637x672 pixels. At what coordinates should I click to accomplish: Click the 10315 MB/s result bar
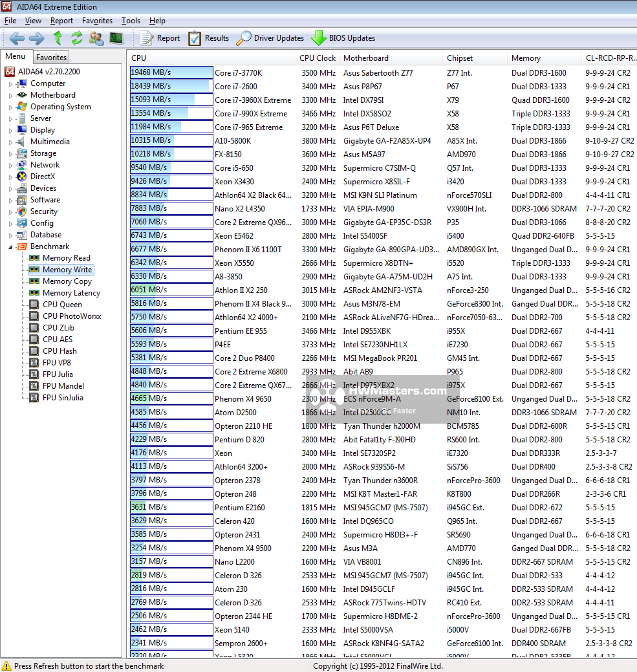click(171, 140)
